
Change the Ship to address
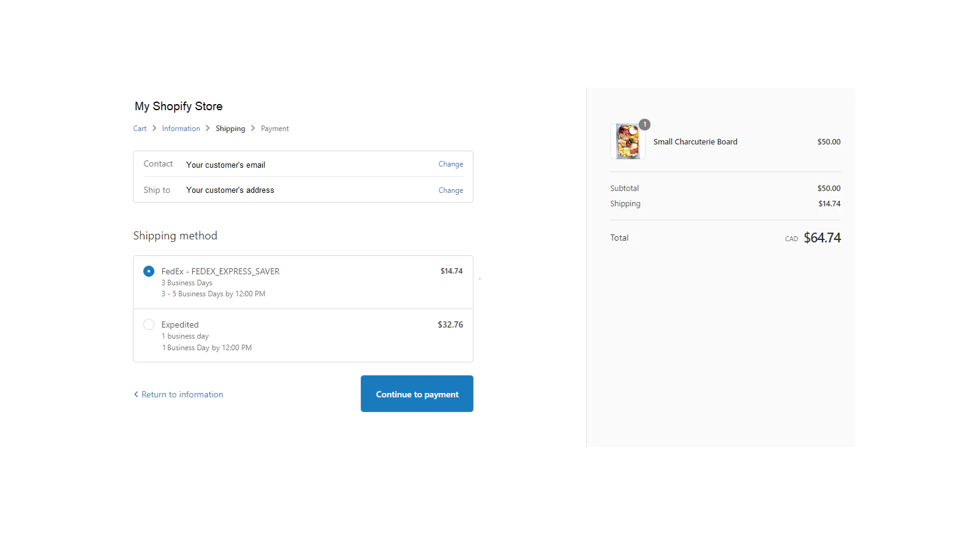[x=450, y=190]
